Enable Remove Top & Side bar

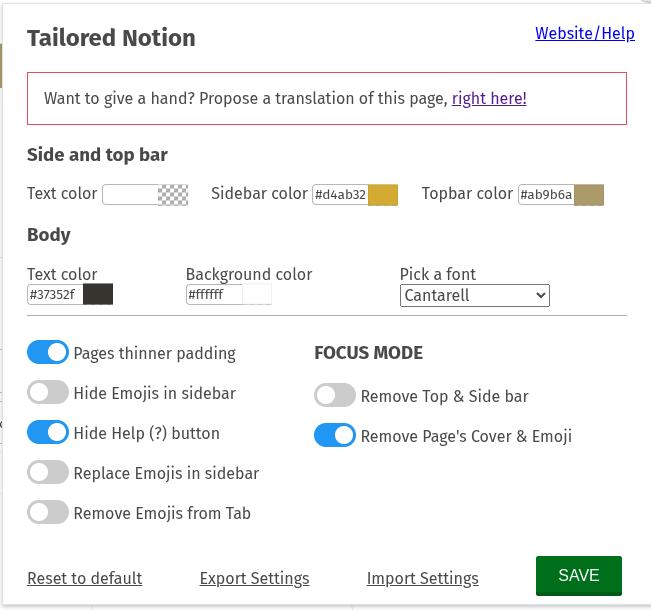[x=335, y=395]
